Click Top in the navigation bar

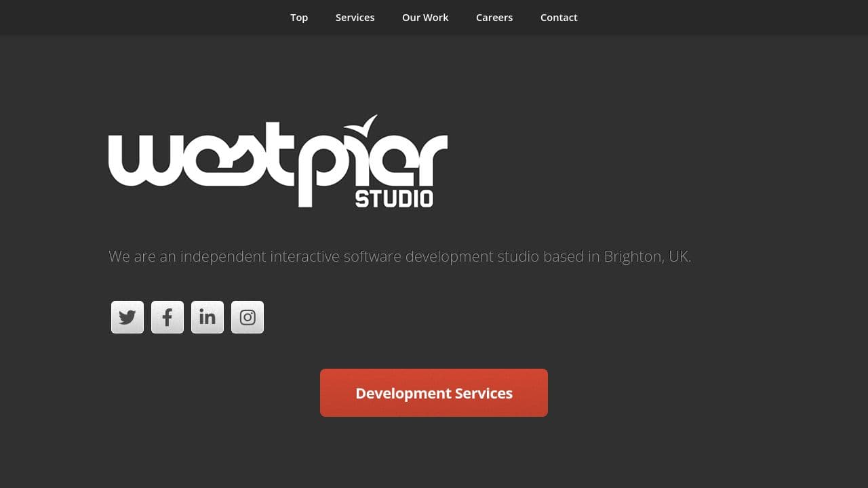(298, 17)
